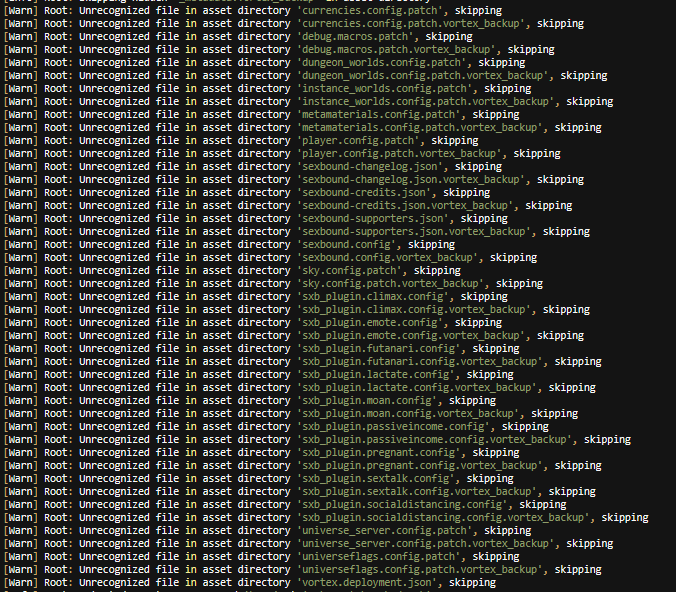Select the 'debug.macros.patch' warning line
Image resolution: width=676 pixels, height=592 pixels.
[x=238, y=37]
